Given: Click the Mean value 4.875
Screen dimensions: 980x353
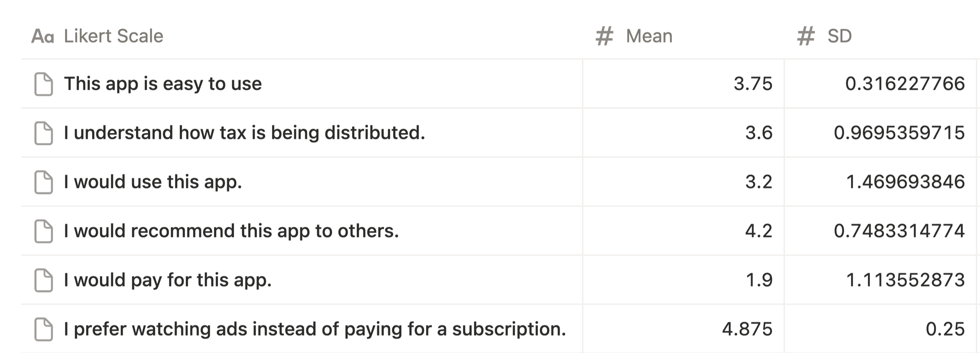Looking at the screenshot, I should pos(747,329).
